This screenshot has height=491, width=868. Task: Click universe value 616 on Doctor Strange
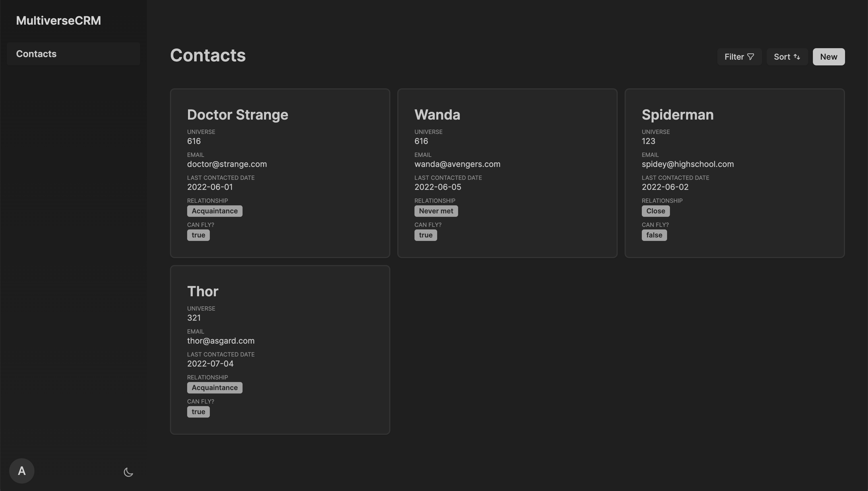[x=194, y=141]
